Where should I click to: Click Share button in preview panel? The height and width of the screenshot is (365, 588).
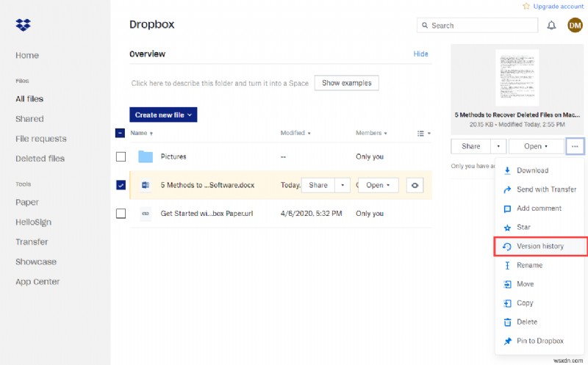470,147
